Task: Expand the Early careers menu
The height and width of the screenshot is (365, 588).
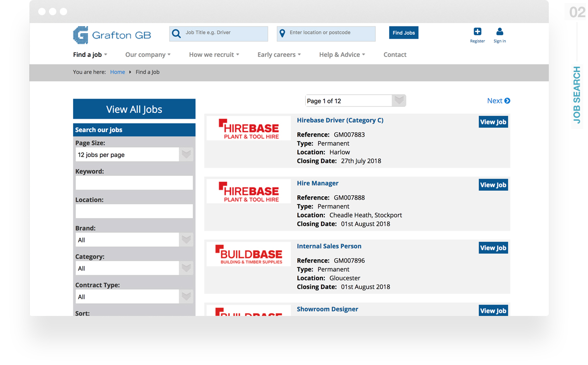Action: [279, 54]
